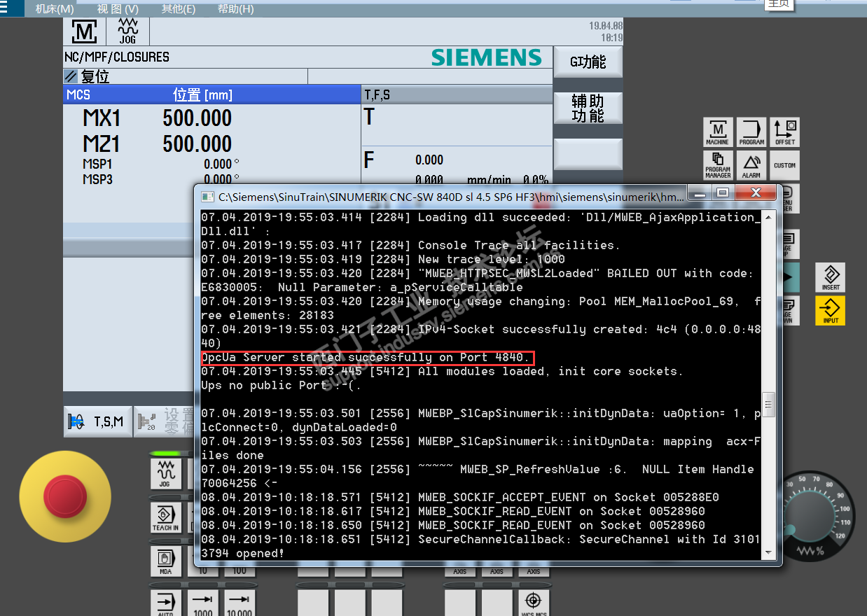Open the 其他(E) menu
The width and height of the screenshot is (867, 616).
[179, 9]
